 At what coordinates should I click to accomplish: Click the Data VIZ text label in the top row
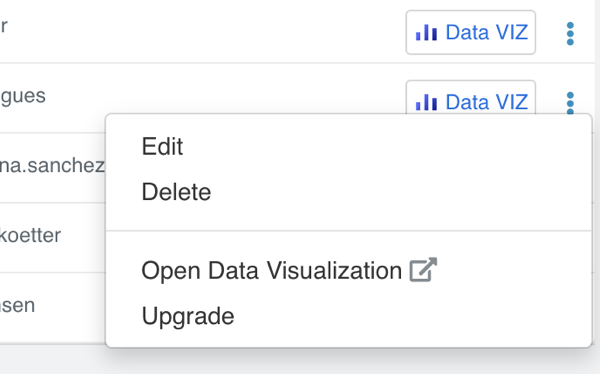487,32
